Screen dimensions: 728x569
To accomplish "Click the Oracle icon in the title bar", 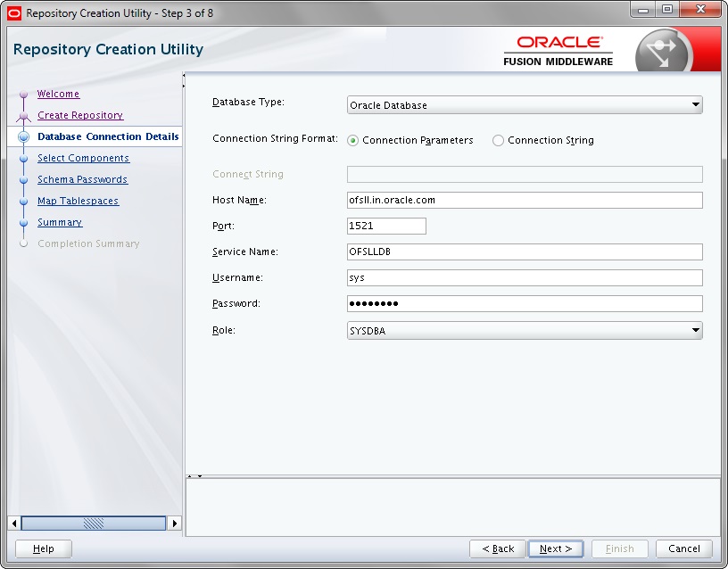I will 14,13.
